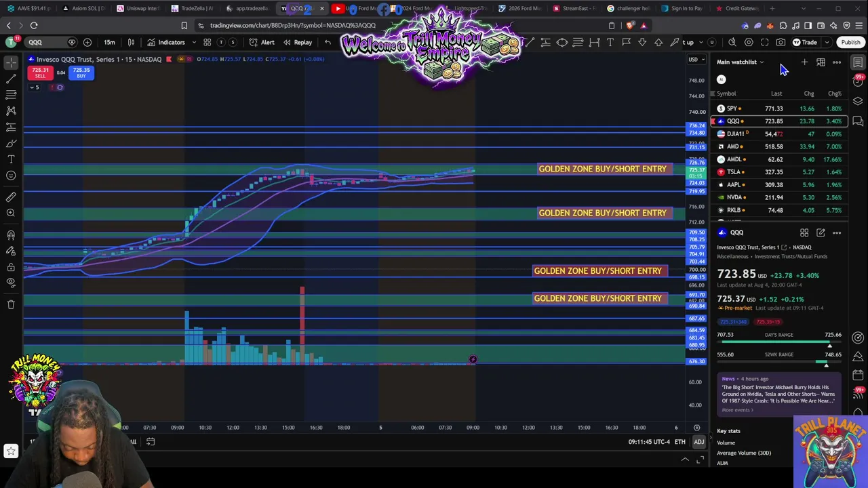Open Brave browser hamburger menu
This screenshot has width=868, height=488.
859,26
